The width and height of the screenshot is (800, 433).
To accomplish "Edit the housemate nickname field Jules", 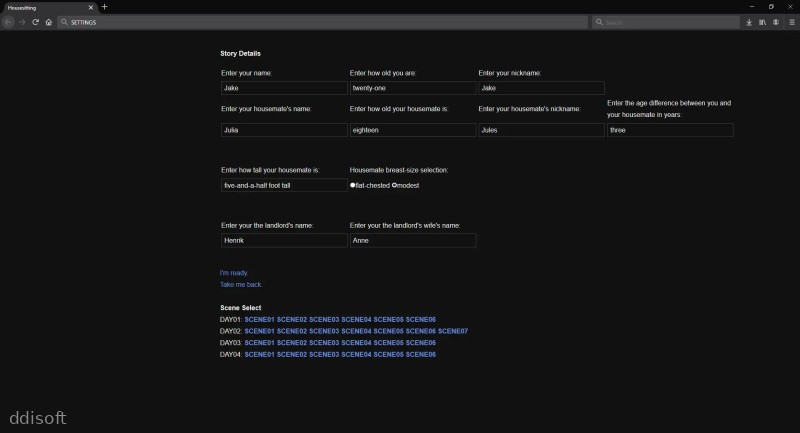I will [541, 130].
